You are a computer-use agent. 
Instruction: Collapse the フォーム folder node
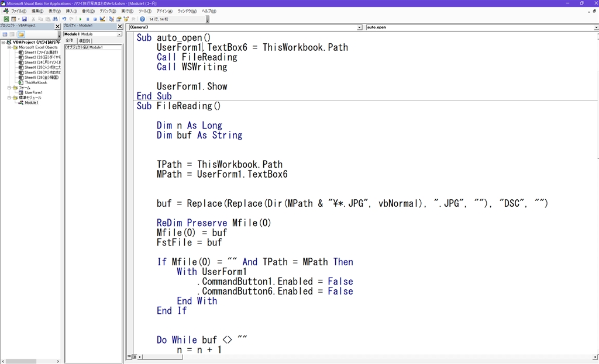coord(9,88)
